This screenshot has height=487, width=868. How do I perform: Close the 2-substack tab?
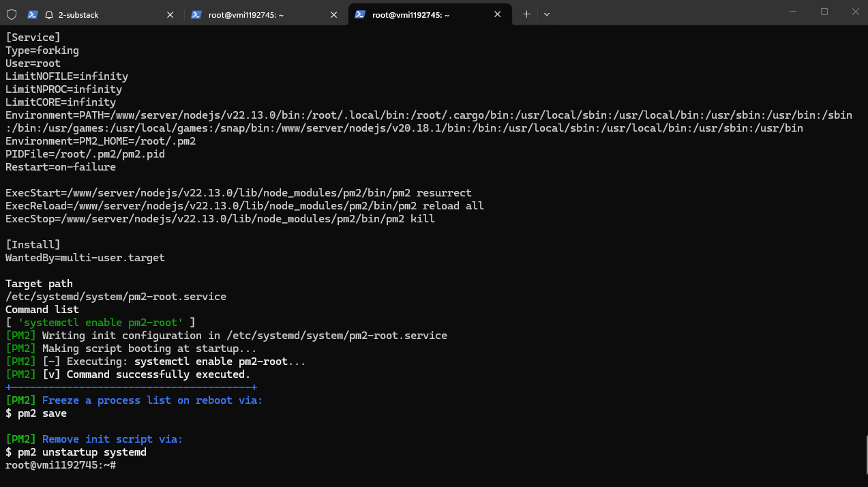(x=170, y=14)
